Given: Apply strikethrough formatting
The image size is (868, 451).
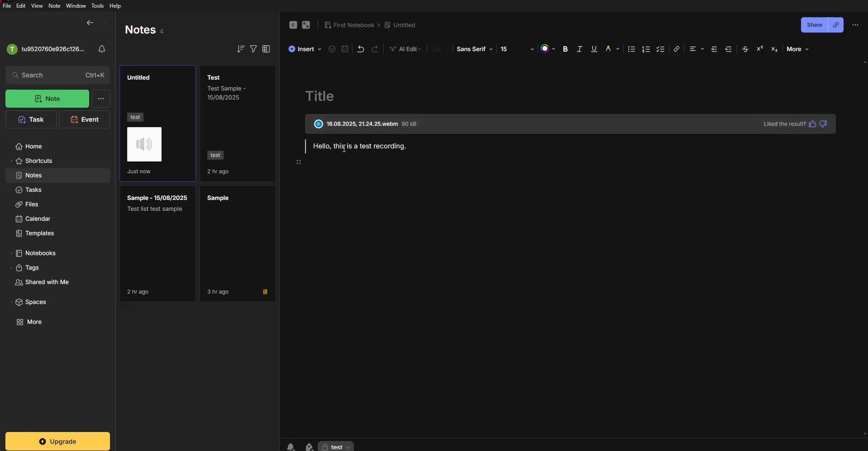Looking at the screenshot, I should click(x=746, y=49).
